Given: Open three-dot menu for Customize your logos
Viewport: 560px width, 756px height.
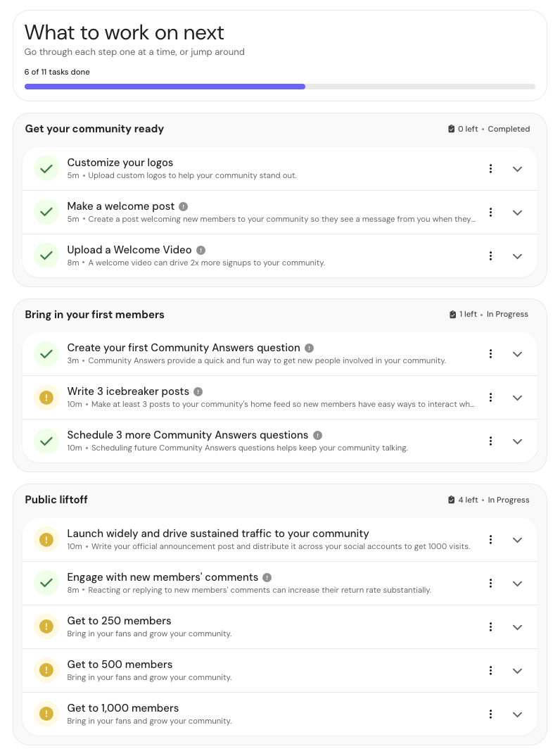Looking at the screenshot, I should (x=490, y=169).
